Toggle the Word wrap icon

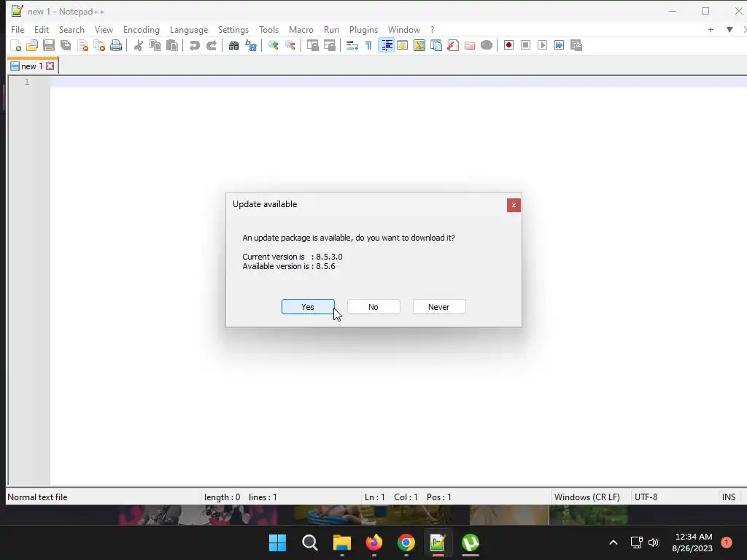(x=352, y=45)
